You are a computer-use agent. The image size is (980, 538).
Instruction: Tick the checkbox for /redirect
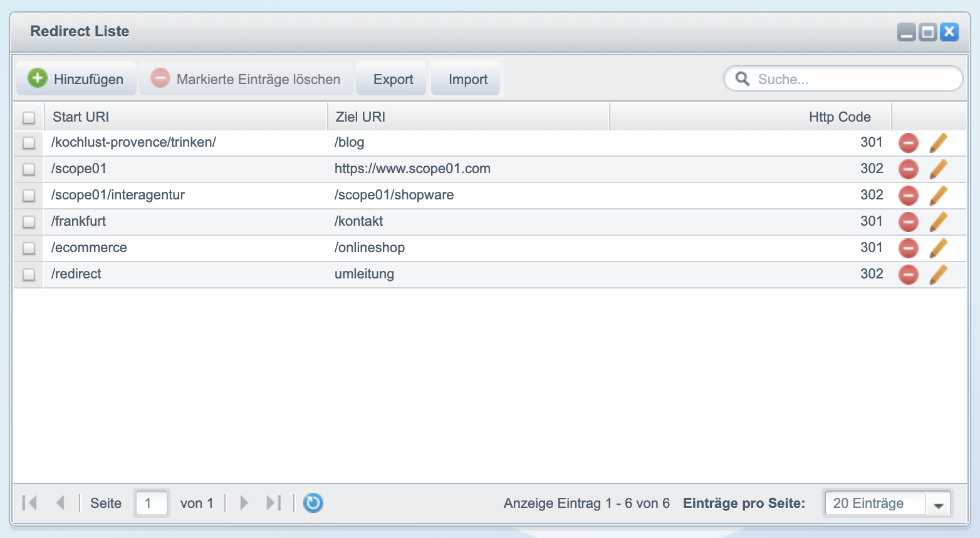[x=29, y=275]
